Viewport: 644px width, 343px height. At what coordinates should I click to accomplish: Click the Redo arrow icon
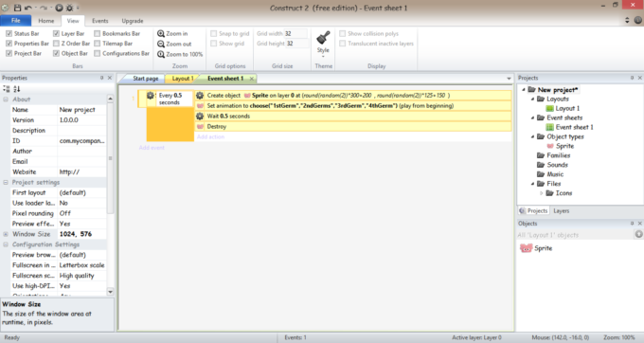[x=44, y=8]
